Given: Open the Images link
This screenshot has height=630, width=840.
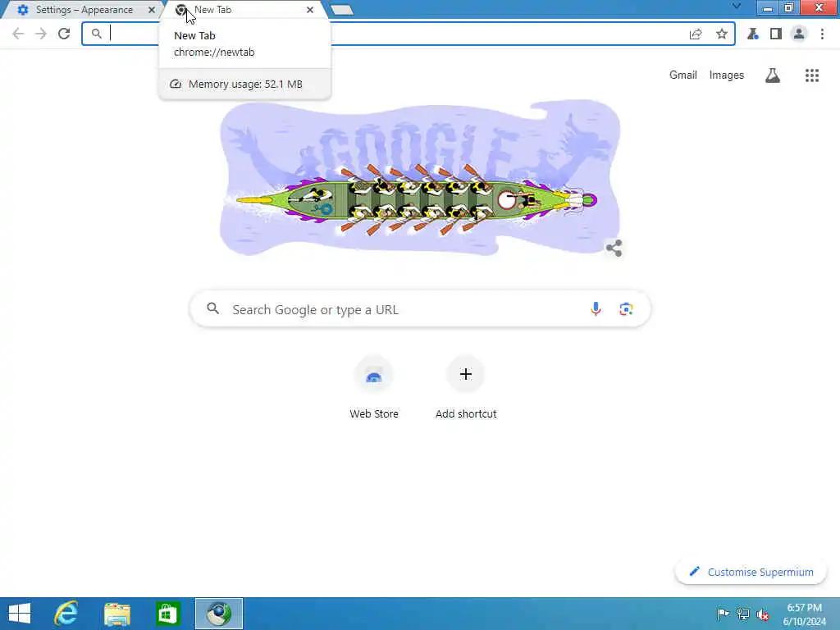Looking at the screenshot, I should click(x=727, y=75).
